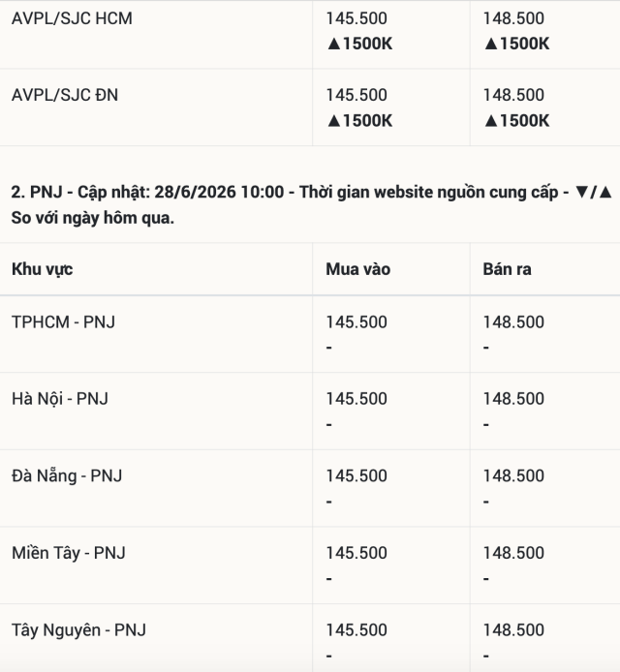Click the Khu vực column header

pos(42,269)
